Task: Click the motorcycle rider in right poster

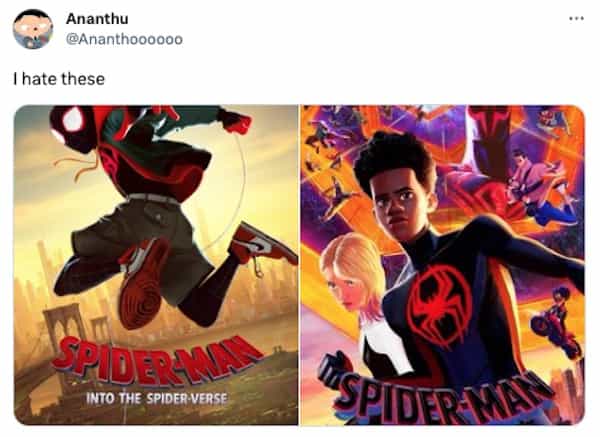Action: (555, 322)
